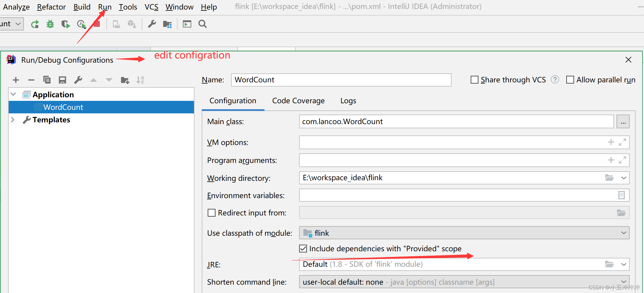Screen dimensions: 644x293
Task: Open Settings via the toolbar wrench icon
Action: (152, 24)
